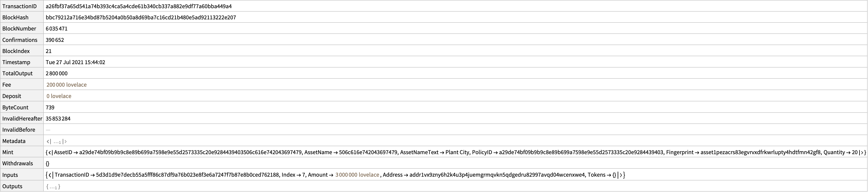
Task: Click the input address addr1vx9zny6h...
Action: [497, 175]
